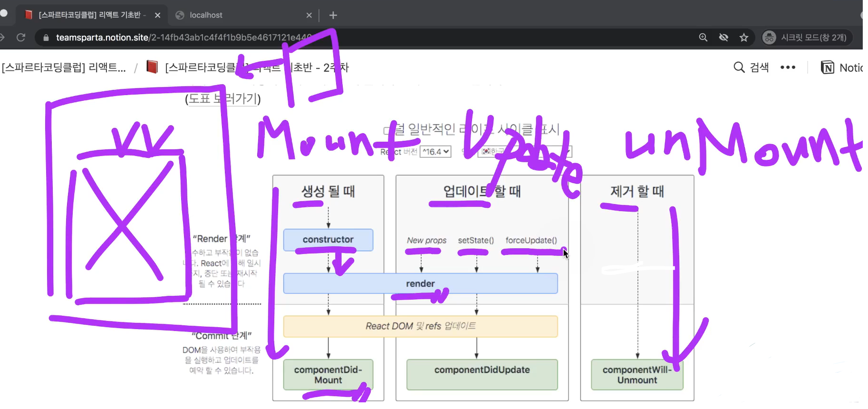Click the lock icon in address bar

click(x=46, y=38)
